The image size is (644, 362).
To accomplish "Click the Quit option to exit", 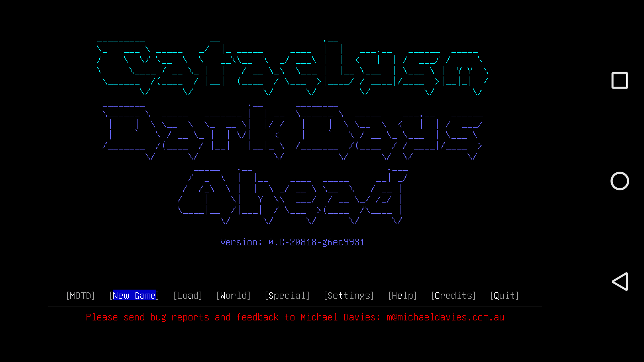I will pos(504,295).
